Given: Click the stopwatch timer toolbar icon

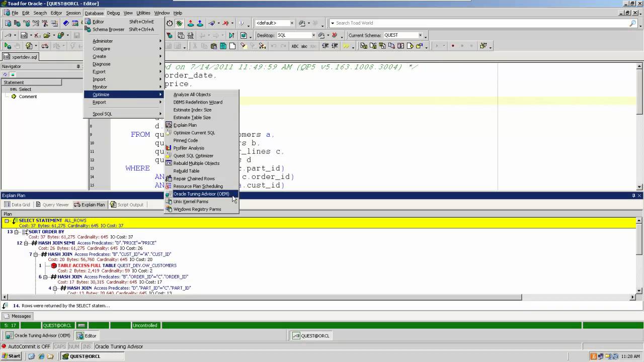Looking at the screenshot, I should [170, 23].
